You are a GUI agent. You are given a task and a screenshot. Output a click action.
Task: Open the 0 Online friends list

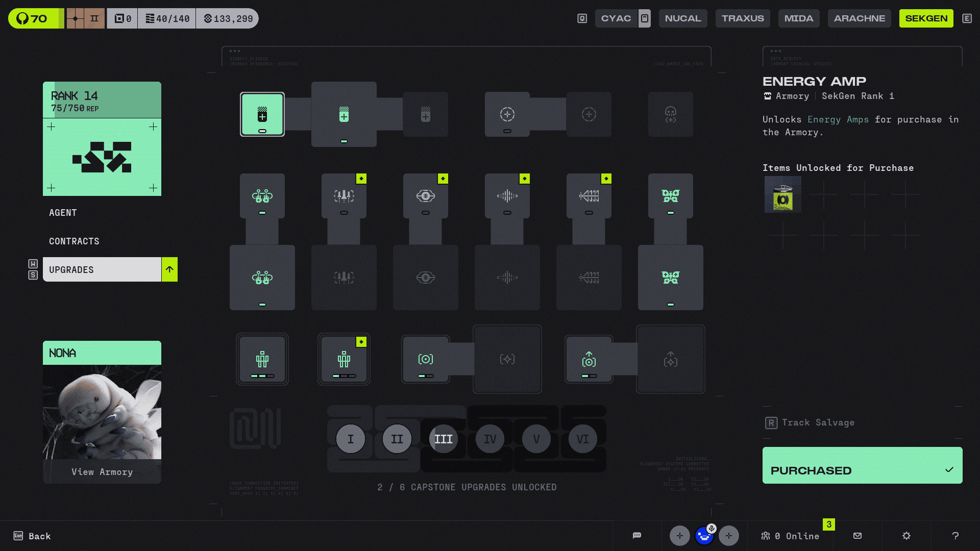pos(790,536)
